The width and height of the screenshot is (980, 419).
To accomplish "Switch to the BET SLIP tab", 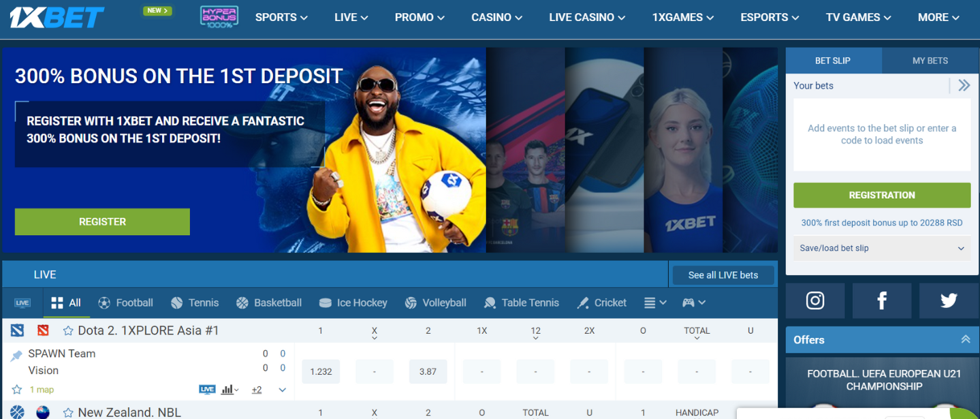I will [x=833, y=61].
